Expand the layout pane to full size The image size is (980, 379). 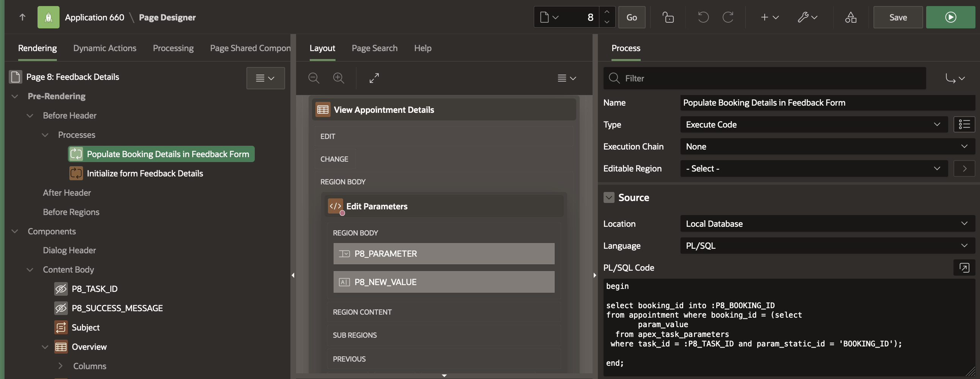[374, 78]
